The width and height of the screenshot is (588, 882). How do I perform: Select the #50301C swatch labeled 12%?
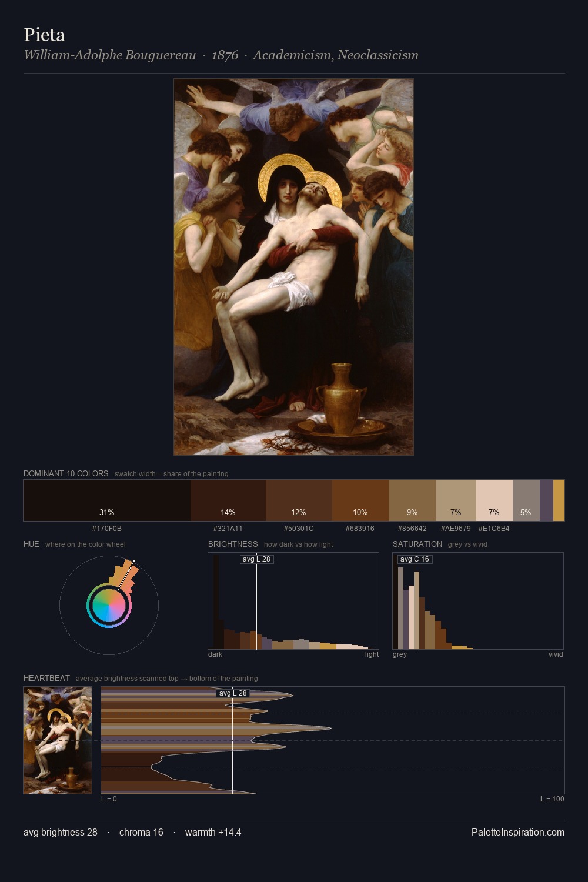click(x=299, y=500)
